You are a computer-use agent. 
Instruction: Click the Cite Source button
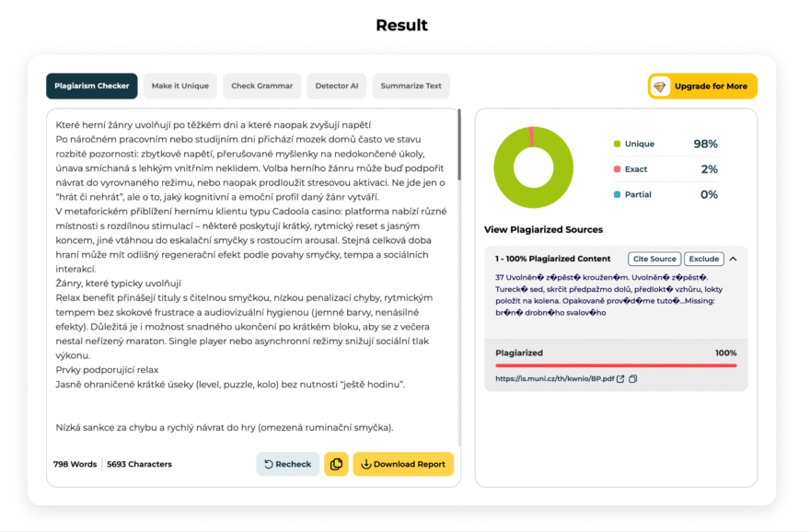(654, 259)
